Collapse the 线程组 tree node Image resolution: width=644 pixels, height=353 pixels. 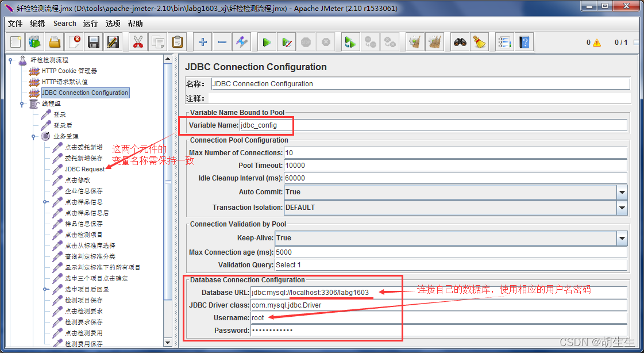coord(22,104)
